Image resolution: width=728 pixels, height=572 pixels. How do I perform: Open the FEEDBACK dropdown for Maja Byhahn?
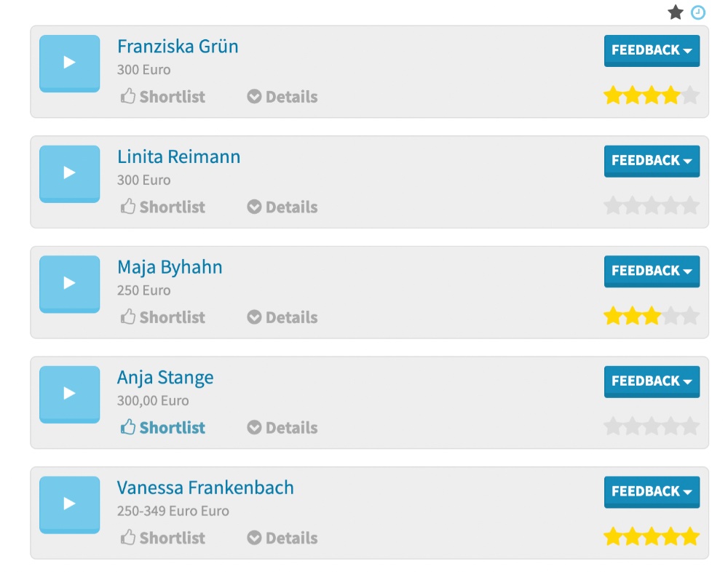(x=651, y=271)
